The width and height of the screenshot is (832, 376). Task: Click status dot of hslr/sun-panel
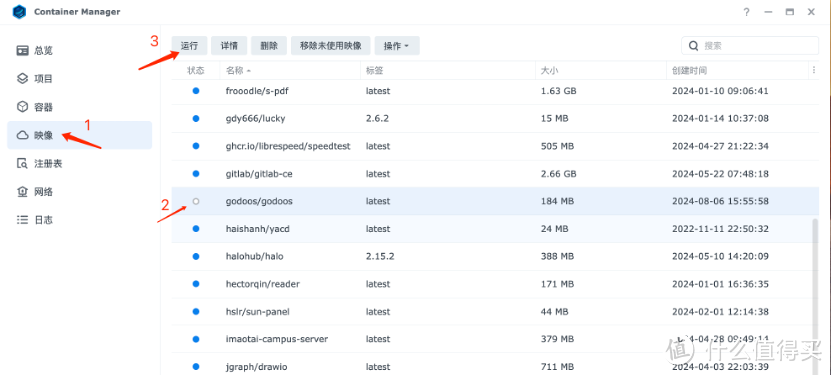point(196,312)
